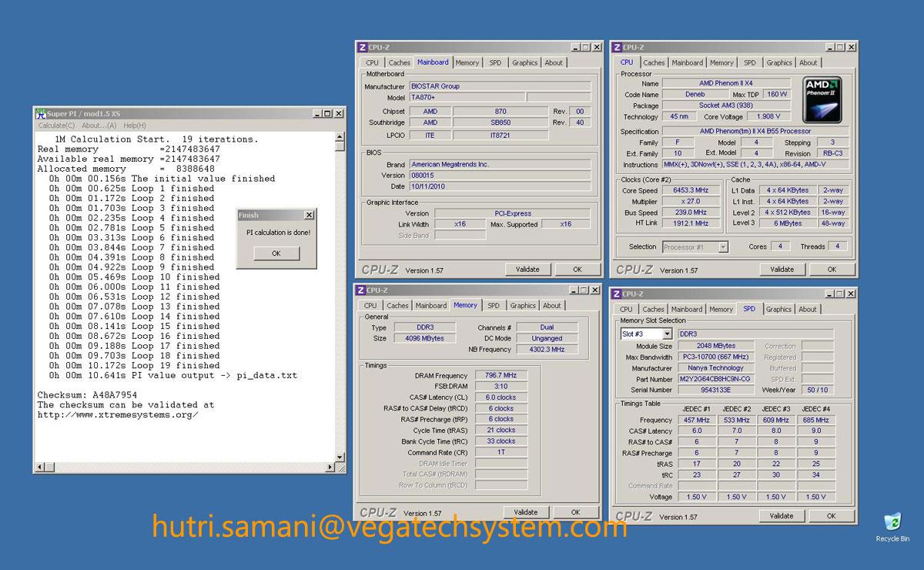Open Graphics tab in the CPU-tab window

click(x=779, y=63)
